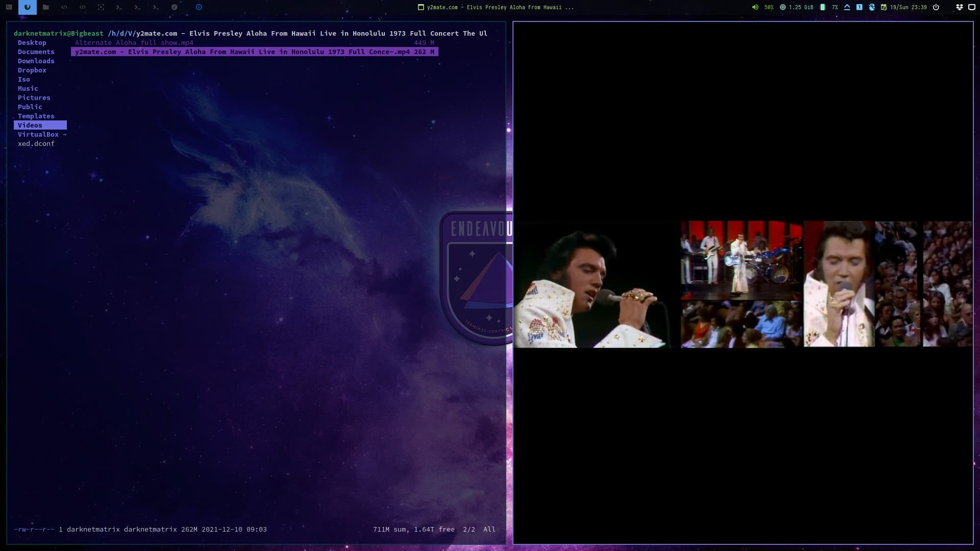The image size is (980, 551).
Task: Switch to the Firefox workspace icon
Action: (x=27, y=7)
